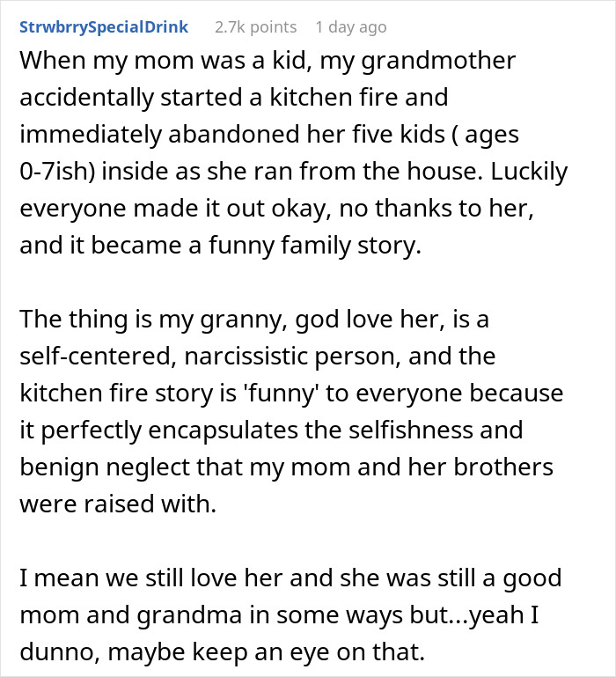Click the line 'were raised with.'
616x677 pixels.
click(118, 504)
